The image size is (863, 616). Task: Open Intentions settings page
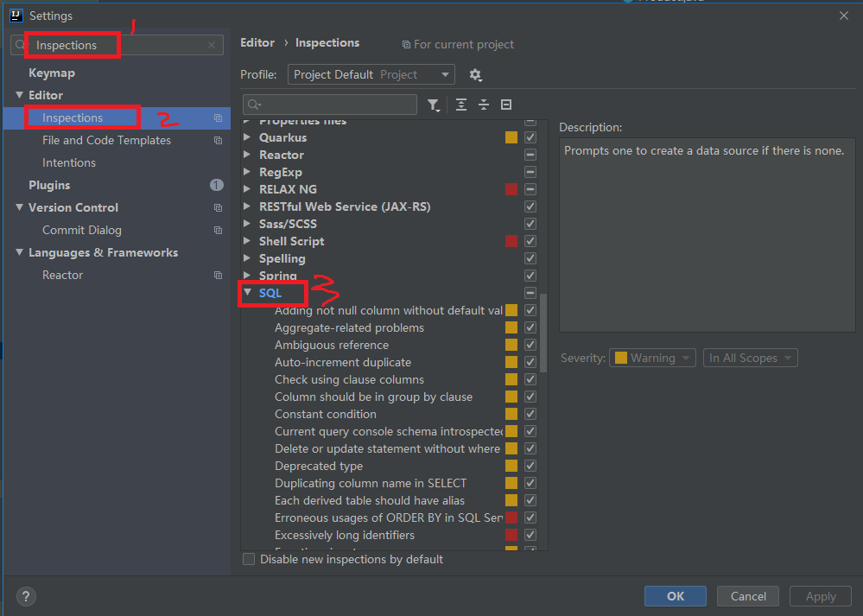coord(69,163)
